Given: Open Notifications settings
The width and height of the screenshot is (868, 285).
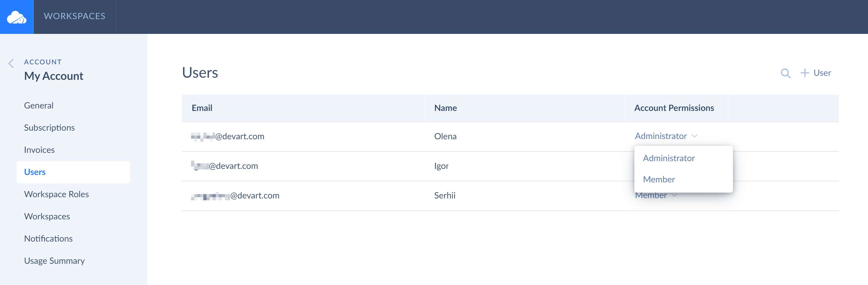Looking at the screenshot, I should 48,238.
